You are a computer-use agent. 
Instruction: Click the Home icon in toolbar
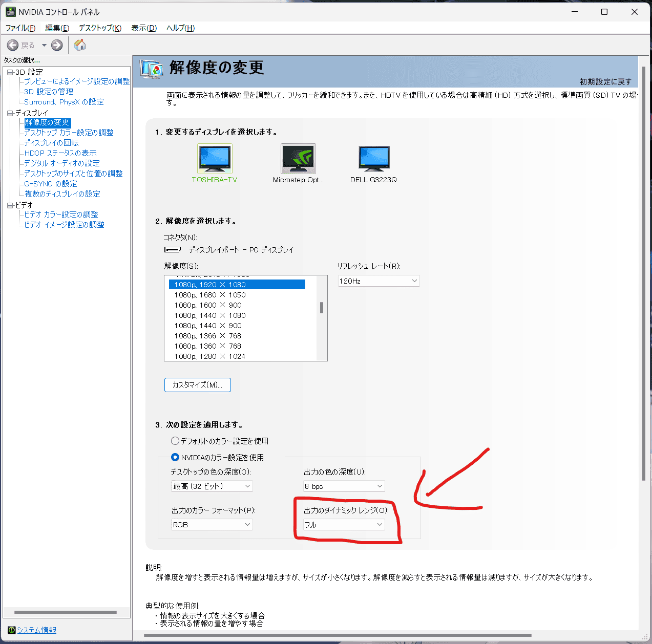click(x=80, y=45)
